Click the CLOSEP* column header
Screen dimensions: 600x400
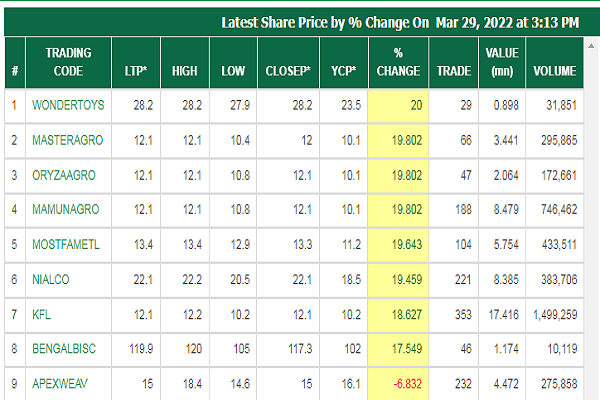289,62
